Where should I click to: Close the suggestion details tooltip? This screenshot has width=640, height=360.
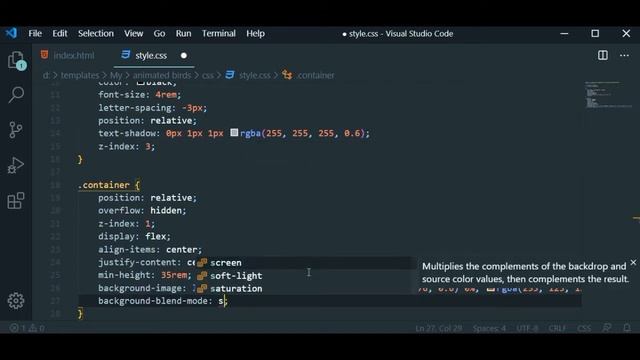click(x=633, y=262)
